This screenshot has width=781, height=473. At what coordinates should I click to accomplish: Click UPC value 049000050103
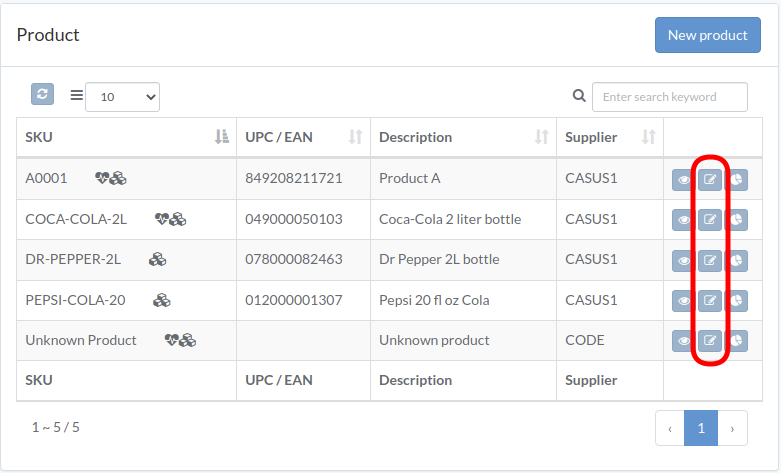294,219
